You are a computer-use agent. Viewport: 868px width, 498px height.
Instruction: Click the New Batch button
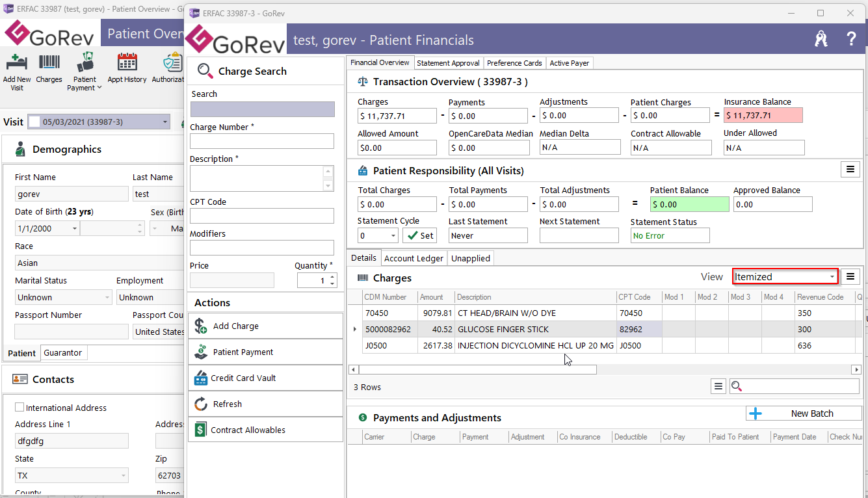pos(804,413)
